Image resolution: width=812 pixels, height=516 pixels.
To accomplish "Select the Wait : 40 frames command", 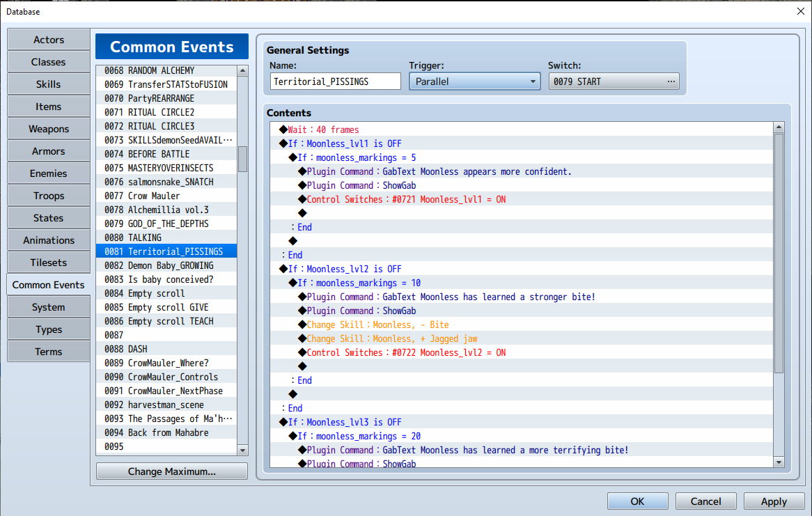I will tap(522, 130).
